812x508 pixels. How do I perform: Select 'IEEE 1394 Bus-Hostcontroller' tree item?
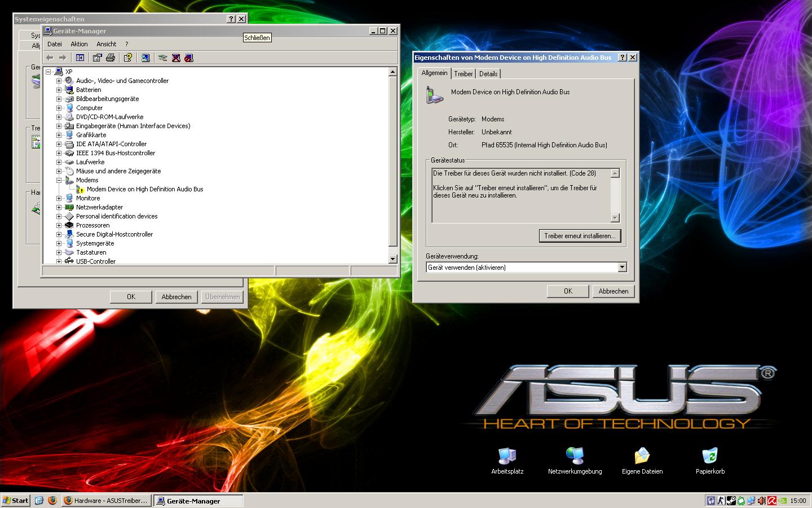tap(116, 153)
